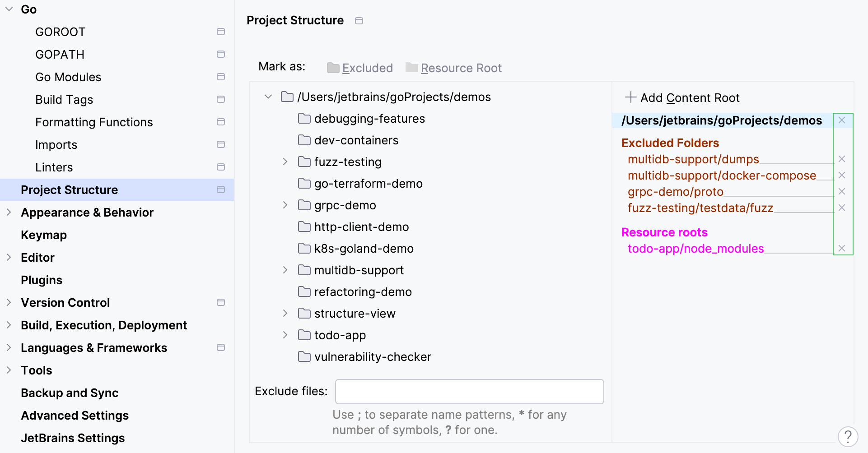Screen dimensions: 868x453
Task: Click inside the Exclude files field
Action: pyautogui.click(x=469, y=391)
